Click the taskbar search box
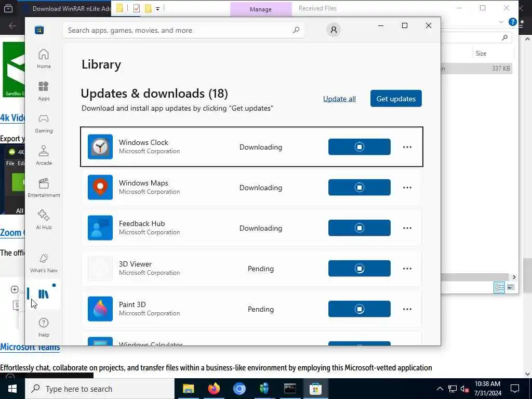532x399 pixels. 100,389
